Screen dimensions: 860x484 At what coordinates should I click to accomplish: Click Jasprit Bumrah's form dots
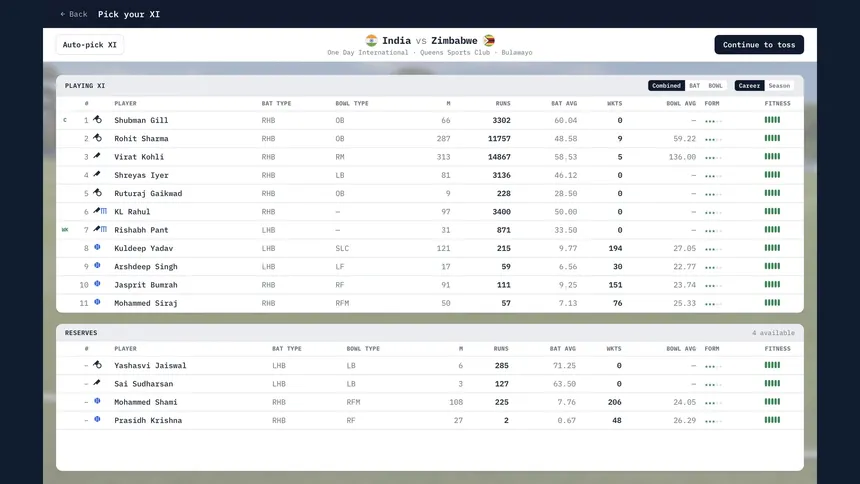tap(713, 286)
